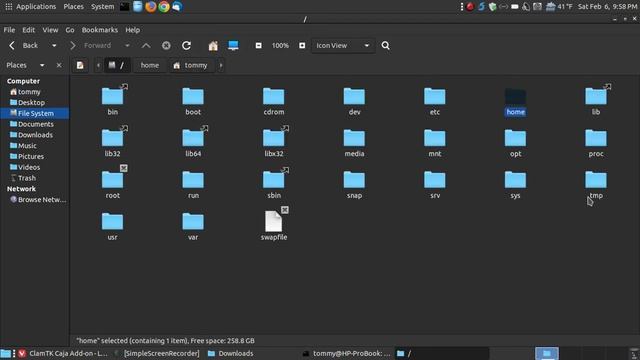Select File System in the sidebar
This screenshot has width=640, height=360.
coord(35,113)
